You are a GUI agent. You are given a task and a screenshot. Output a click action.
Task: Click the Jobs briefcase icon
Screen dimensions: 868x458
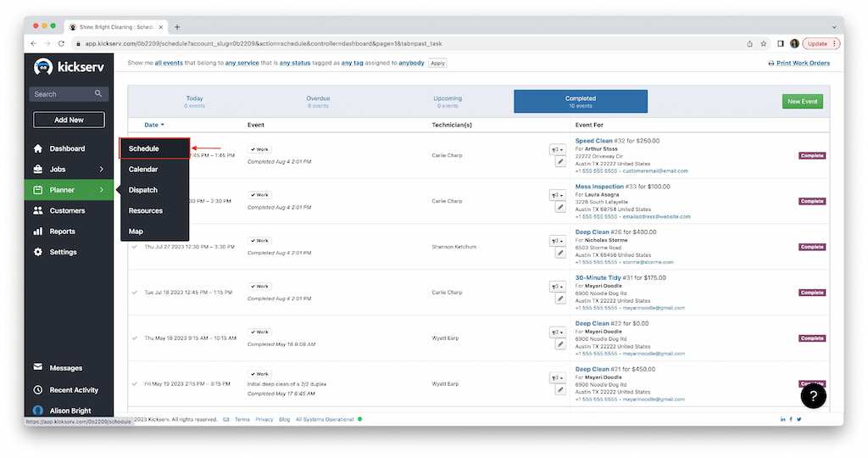click(37, 169)
